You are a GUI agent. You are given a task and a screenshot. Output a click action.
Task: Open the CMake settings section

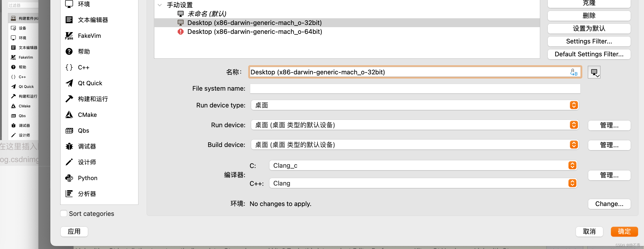tap(88, 115)
